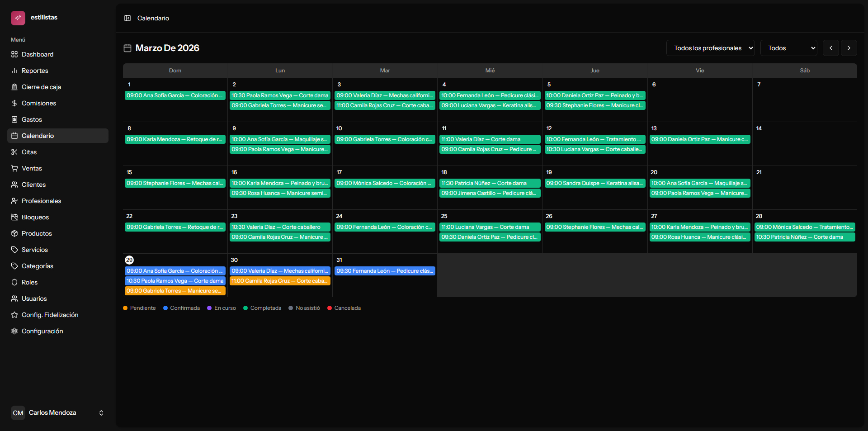Go to next month with right arrow
Screen dimensions: 868x431
[849, 48]
